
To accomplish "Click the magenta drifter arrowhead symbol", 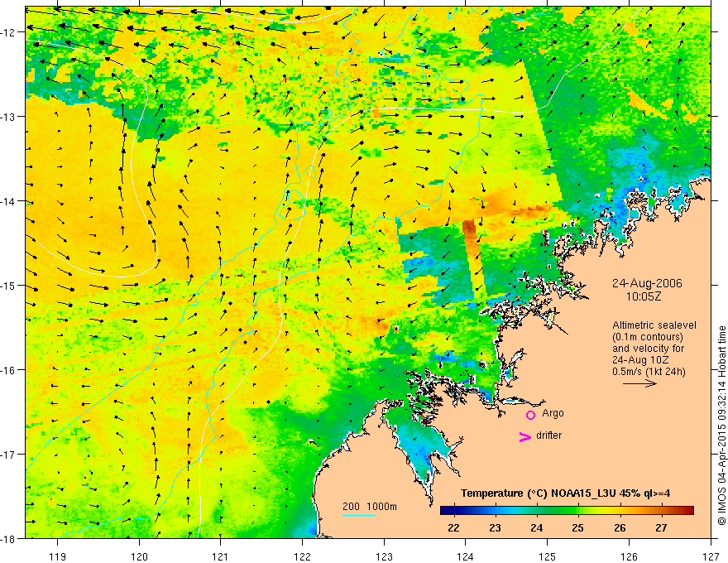I will click(x=524, y=436).
